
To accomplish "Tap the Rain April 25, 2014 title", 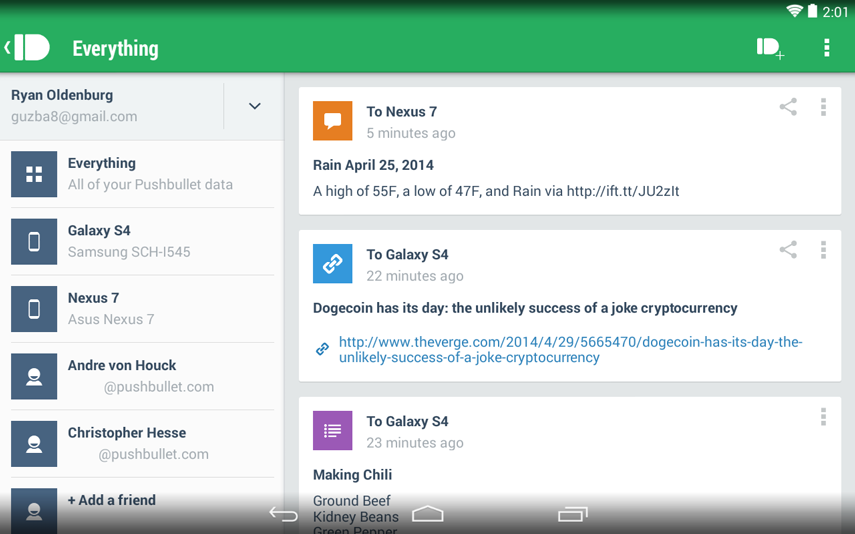I will [x=374, y=165].
